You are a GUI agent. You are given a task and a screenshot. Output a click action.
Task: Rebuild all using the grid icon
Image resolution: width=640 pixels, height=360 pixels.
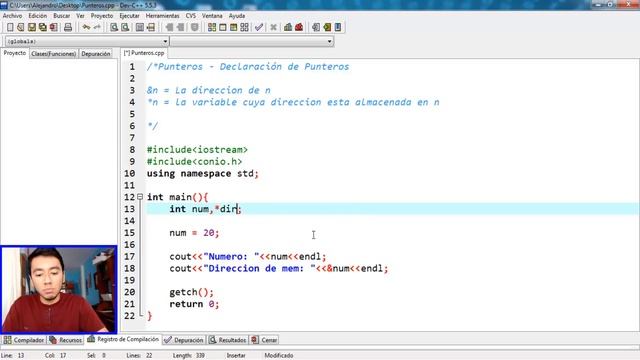244,27
